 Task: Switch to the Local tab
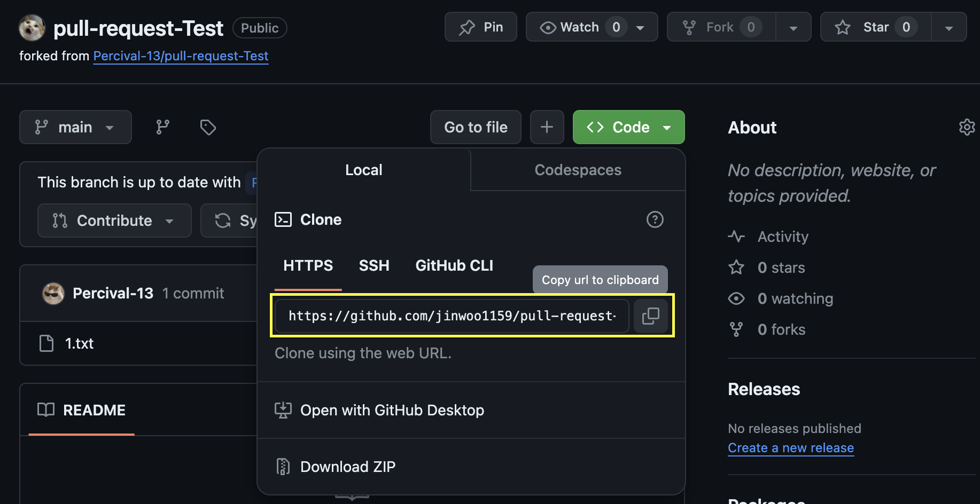(x=364, y=170)
